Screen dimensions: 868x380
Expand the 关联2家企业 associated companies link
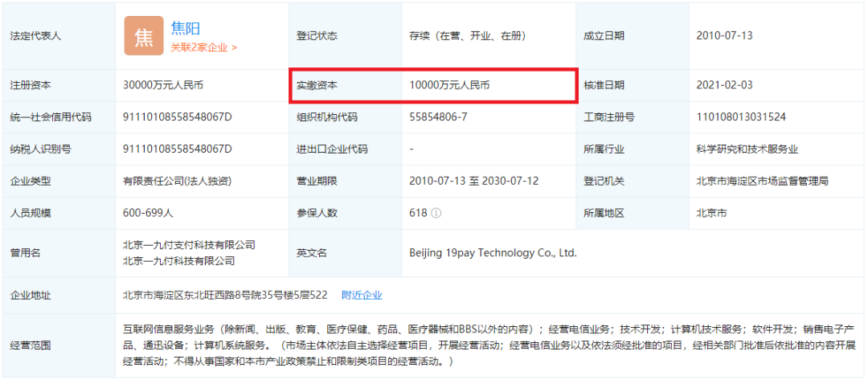pos(203,47)
